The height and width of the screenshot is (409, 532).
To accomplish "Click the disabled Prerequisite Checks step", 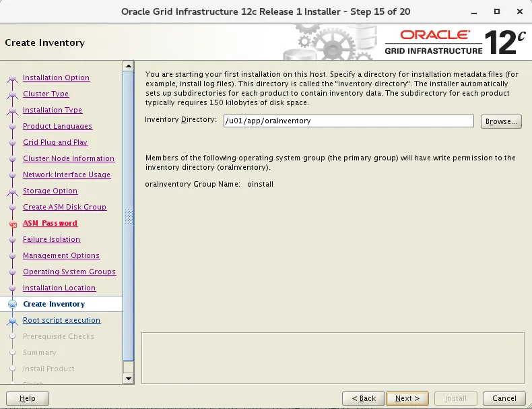I will (x=59, y=336).
